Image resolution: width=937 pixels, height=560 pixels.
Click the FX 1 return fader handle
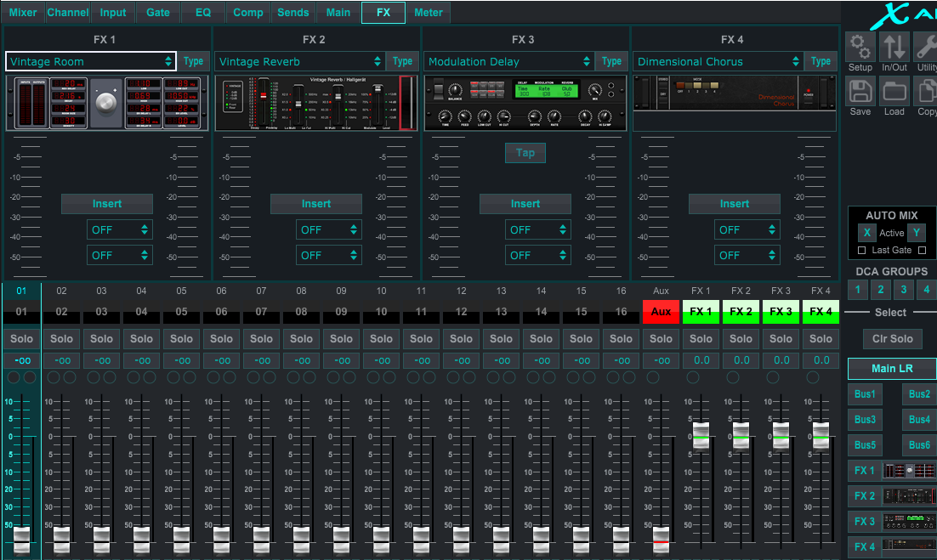(x=701, y=436)
